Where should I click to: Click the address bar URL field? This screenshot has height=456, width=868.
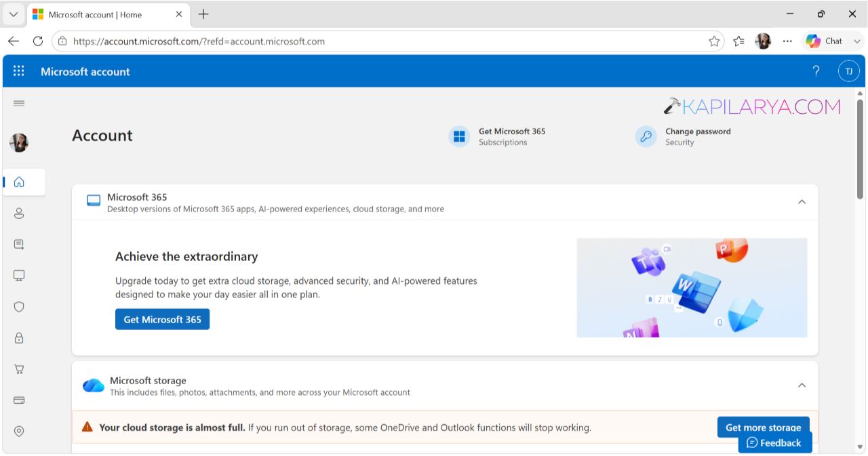pos(387,41)
